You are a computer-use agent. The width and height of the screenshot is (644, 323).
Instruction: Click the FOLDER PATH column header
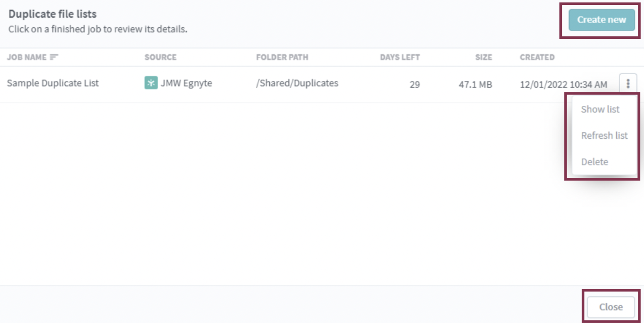pos(282,57)
